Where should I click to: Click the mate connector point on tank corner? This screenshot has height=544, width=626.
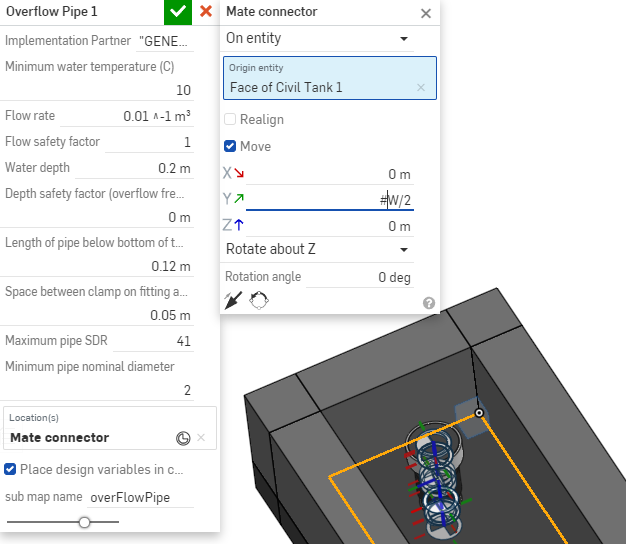point(479,413)
